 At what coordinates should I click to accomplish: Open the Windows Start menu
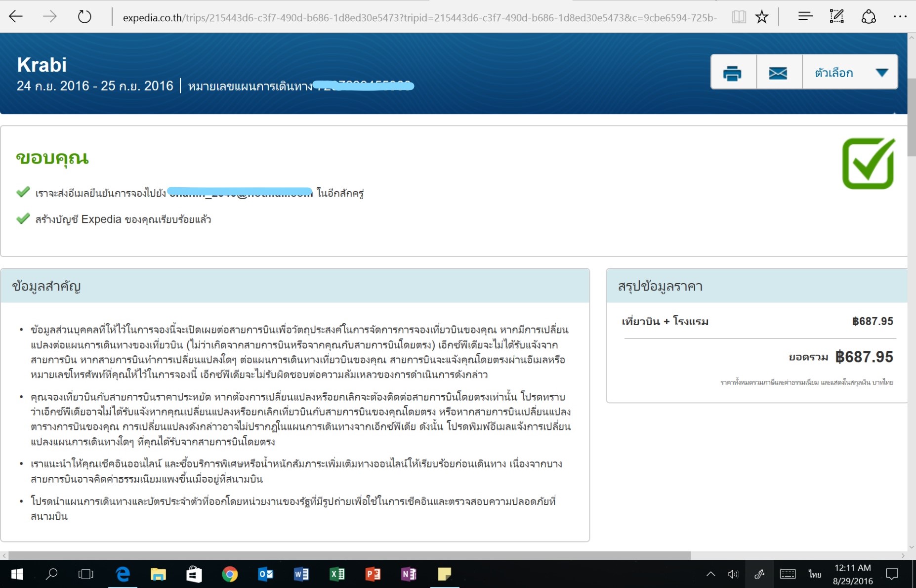coord(17,574)
